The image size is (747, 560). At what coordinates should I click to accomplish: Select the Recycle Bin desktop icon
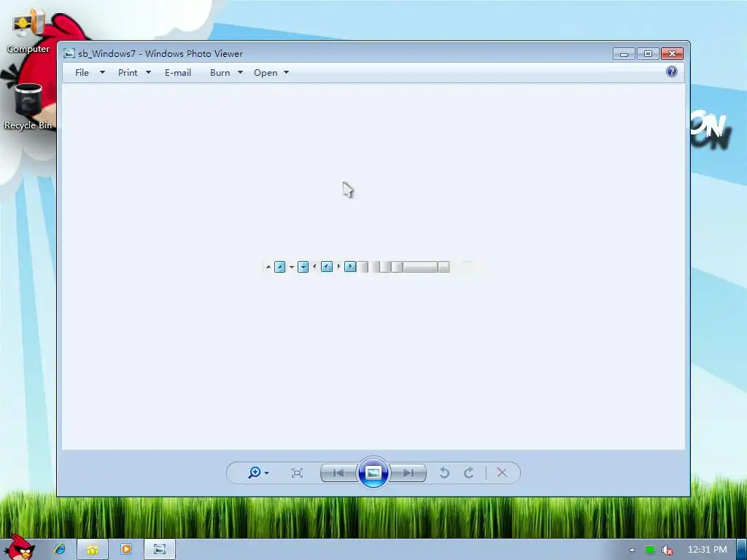tap(28, 106)
